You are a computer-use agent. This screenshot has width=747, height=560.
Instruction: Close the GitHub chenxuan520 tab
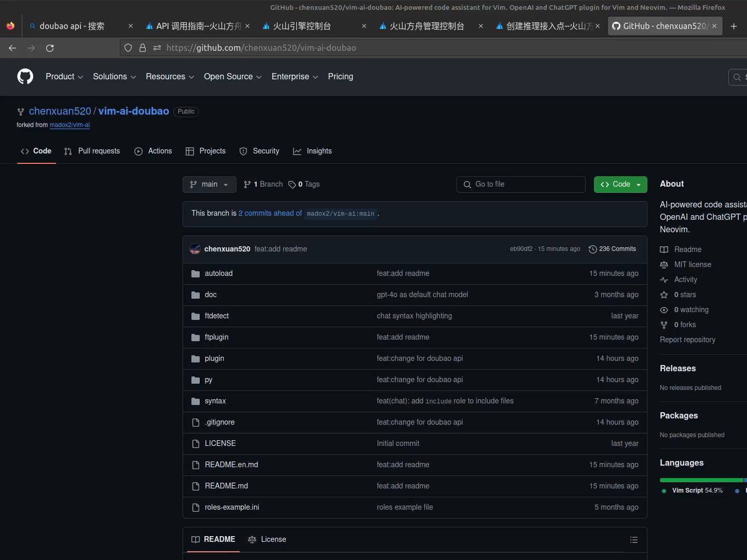[x=714, y=26]
